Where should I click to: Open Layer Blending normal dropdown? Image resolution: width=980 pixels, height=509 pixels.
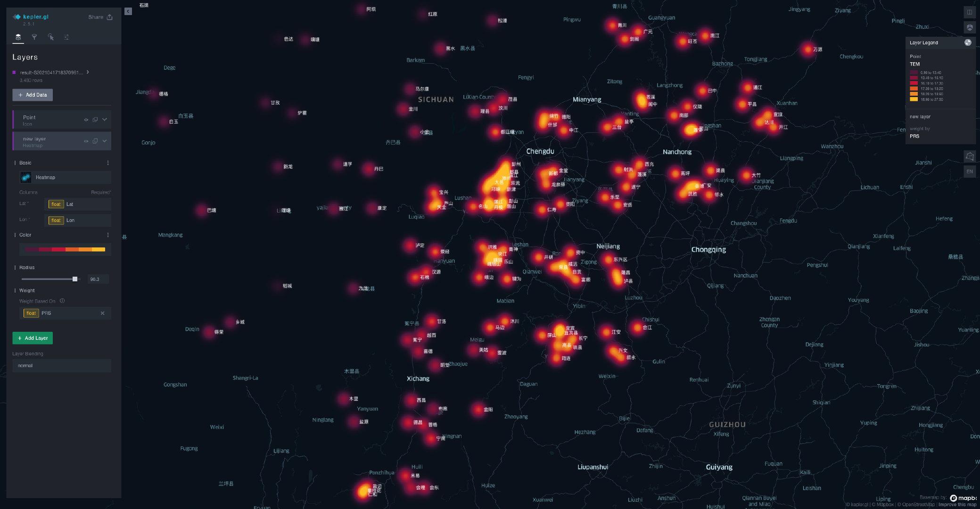[x=62, y=365]
